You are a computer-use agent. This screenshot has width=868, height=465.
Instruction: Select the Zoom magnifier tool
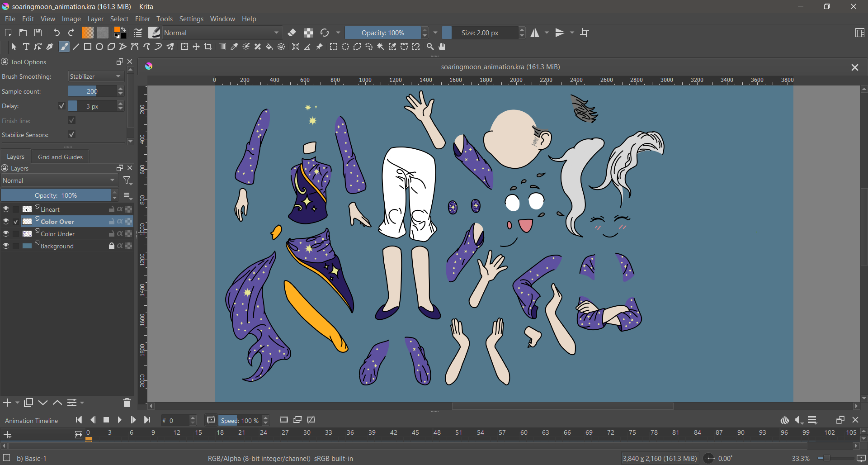[430, 47]
